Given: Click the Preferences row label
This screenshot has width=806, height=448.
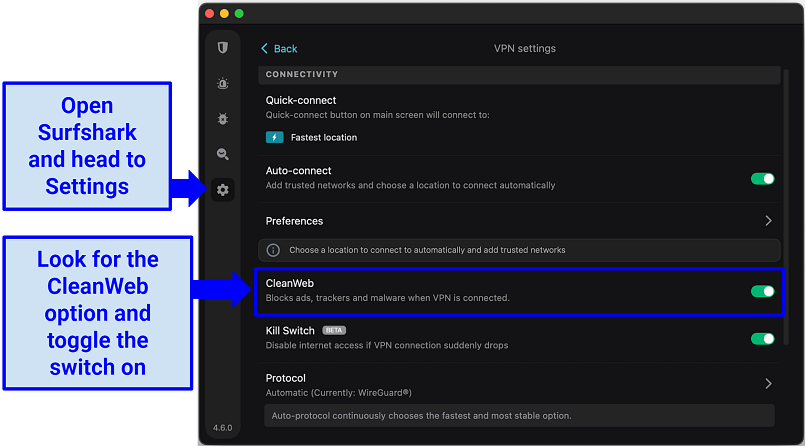Looking at the screenshot, I should coord(294,221).
